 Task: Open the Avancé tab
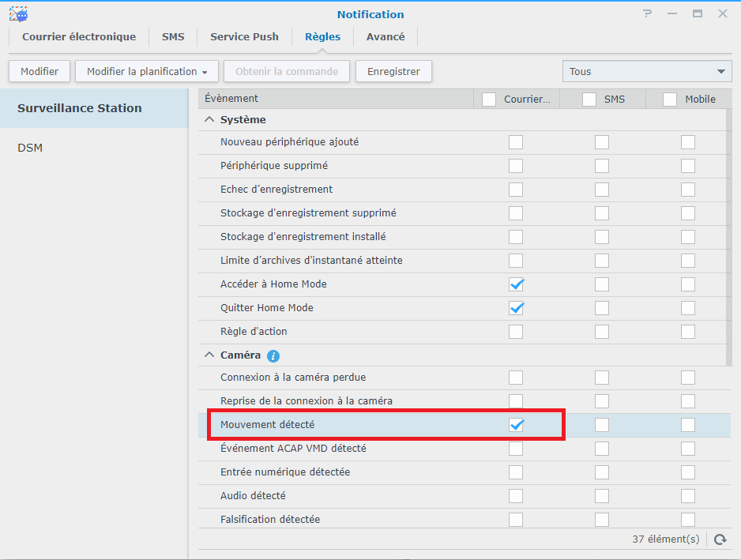386,37
